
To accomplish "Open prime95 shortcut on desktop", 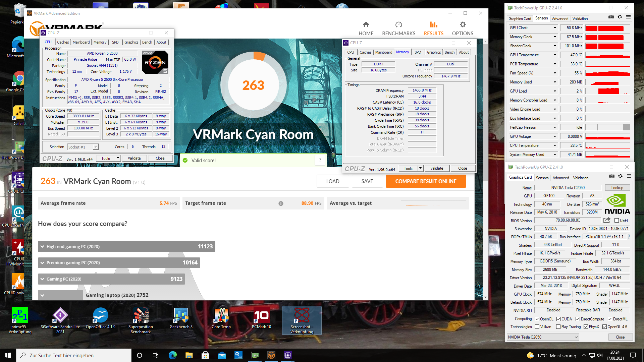I will click(20, 320).
